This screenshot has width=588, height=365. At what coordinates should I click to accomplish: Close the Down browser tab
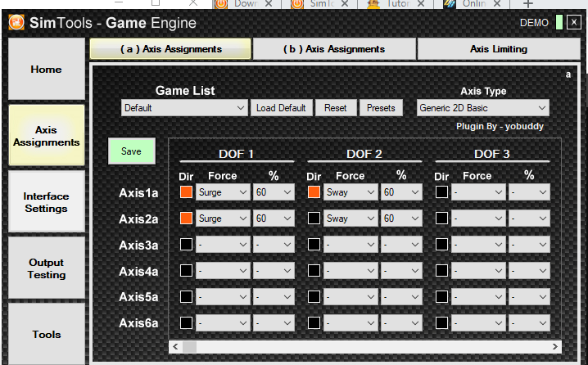tap(269, 4)
